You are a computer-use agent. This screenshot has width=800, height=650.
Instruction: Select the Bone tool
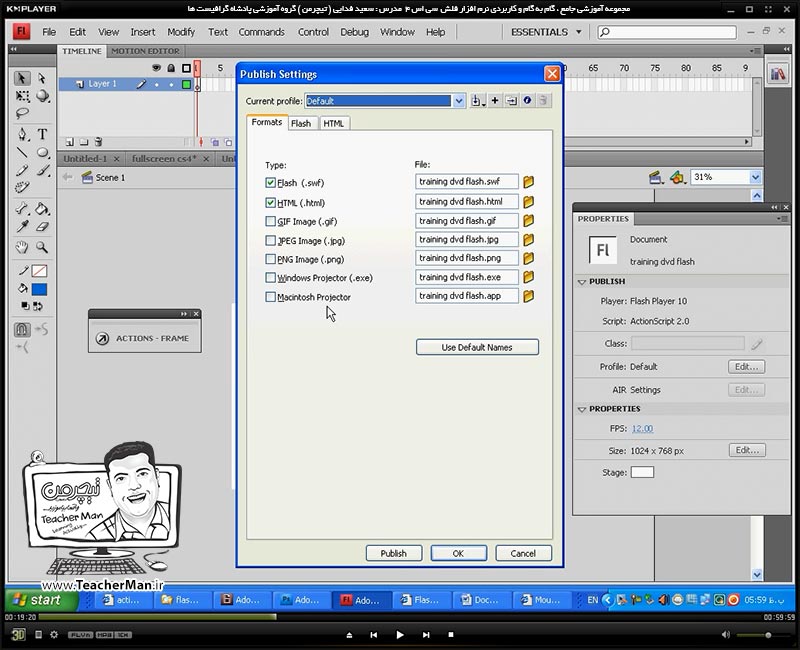point(22,209)
